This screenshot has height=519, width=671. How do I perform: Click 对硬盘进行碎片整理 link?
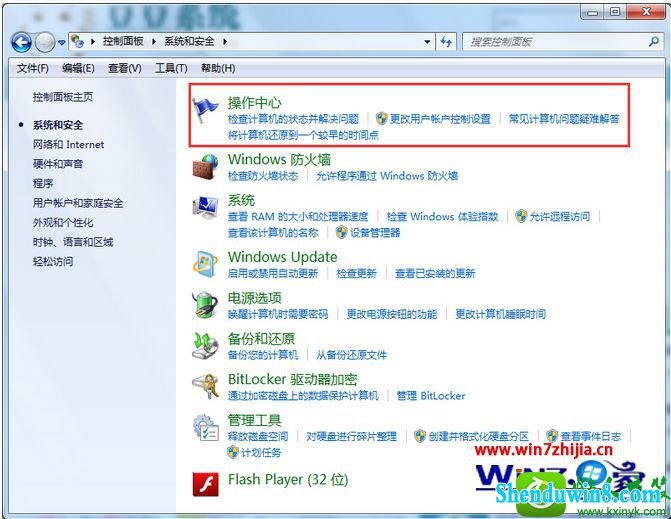click(351, 436)
